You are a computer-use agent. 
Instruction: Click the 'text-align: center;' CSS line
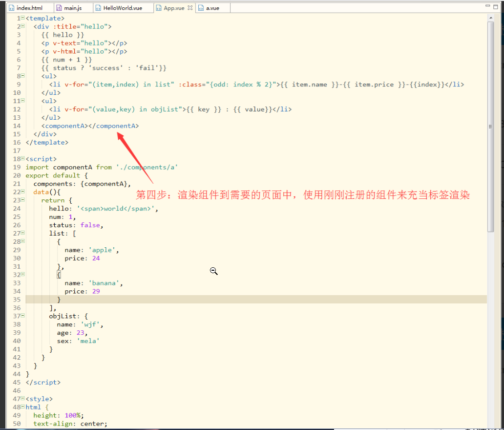pyautogui.click(x=70, y=424)
